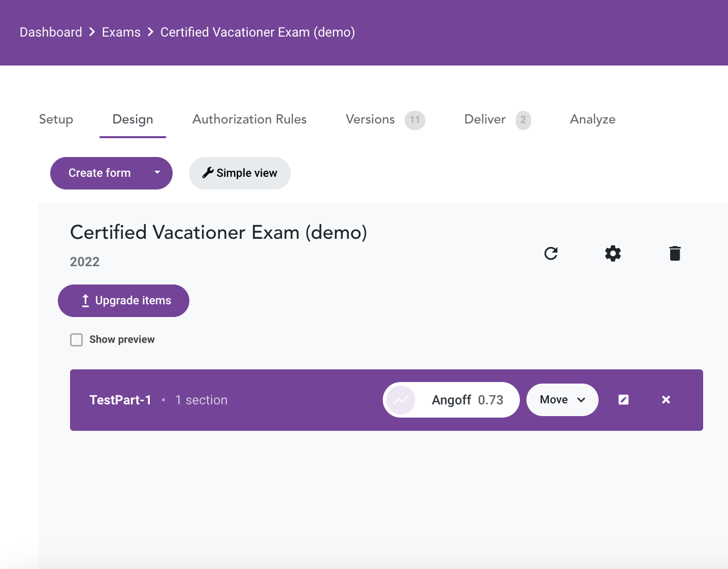The height and width of the screenshot is (569, 728).
Task: Click the Angoff chart icon circle
Action: click(x=401, y=400)
